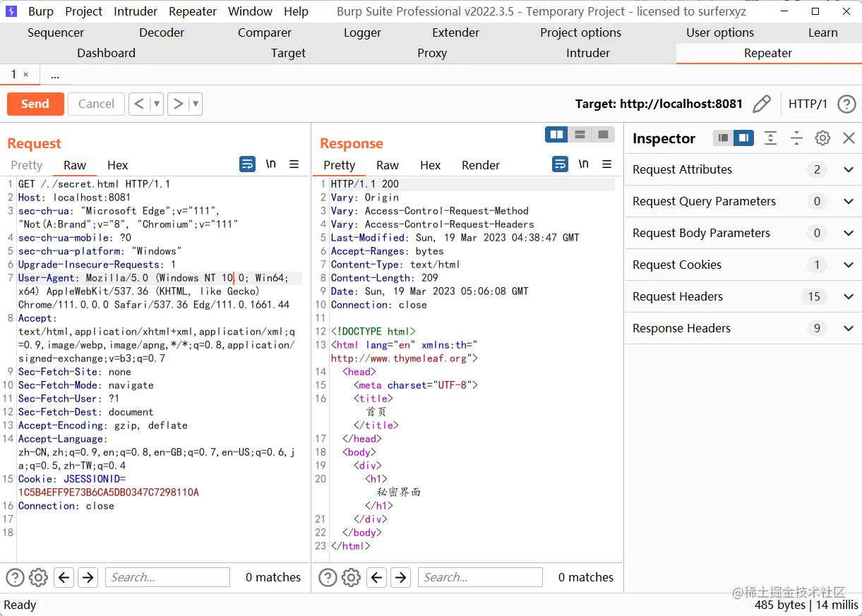Switch Inspector to left-docked layout
Image resolution: width=862 pixels, height=616 pixels.
[x=723, y=138]
